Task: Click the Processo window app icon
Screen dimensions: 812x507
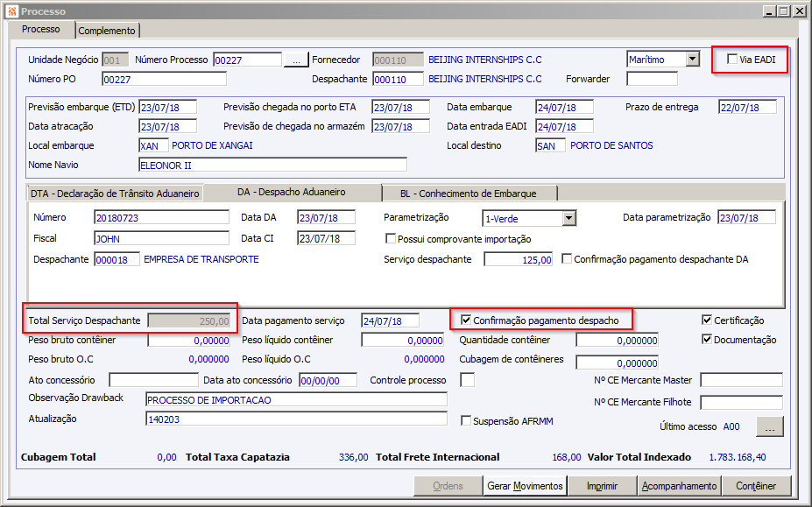Action: point(12,11)
